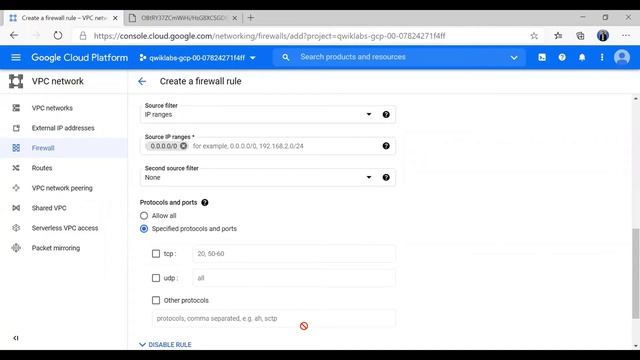Click the Routes sidebar icon
This screenshot has width=640, height=360.
(16, 168)
